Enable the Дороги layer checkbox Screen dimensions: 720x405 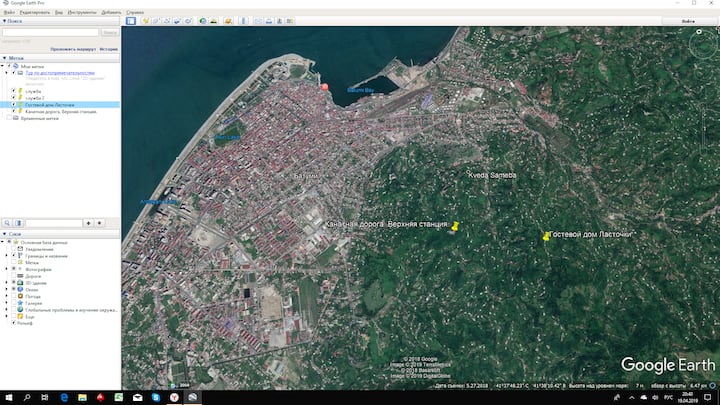(13, 276)
